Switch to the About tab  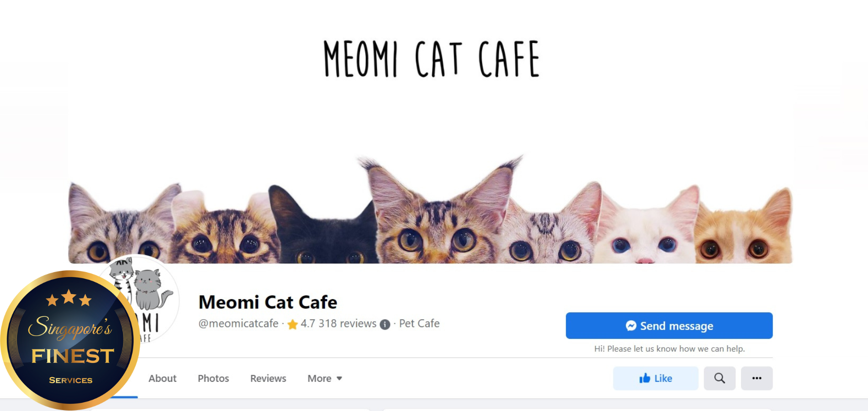pos(162,378)
